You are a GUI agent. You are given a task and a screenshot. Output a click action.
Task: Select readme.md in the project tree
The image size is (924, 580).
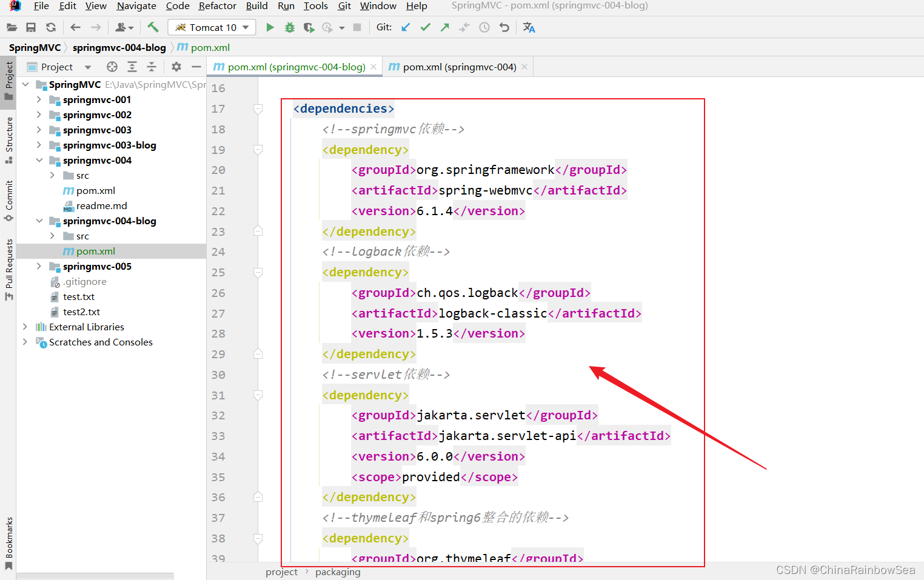point(102,205)
